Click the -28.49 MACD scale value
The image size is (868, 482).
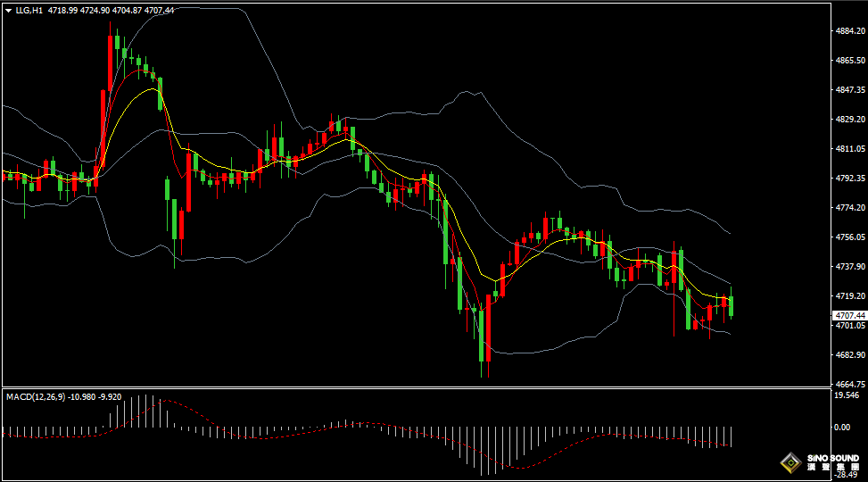(x=844, y=475)
